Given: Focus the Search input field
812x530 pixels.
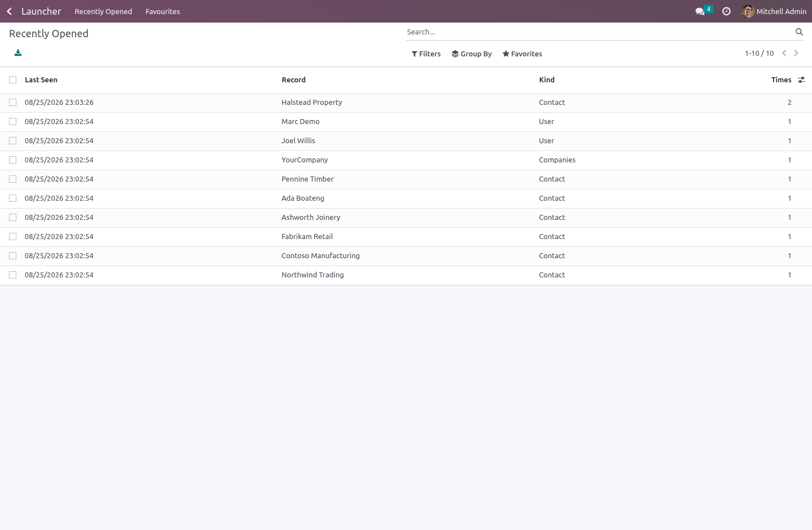Looking at the screenshot, I should pyautogui.click(x=599, y=32).
